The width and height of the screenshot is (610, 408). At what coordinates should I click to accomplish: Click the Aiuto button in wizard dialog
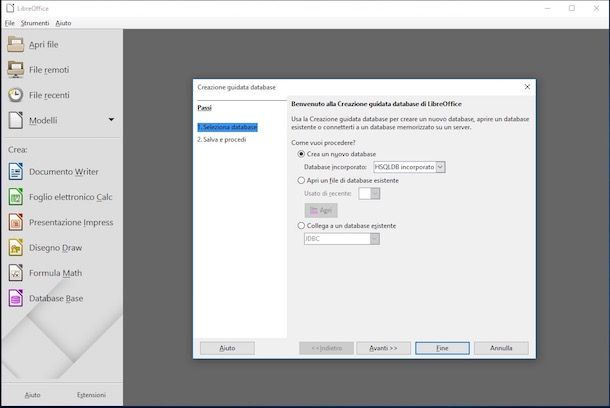[x=227, y=348]
